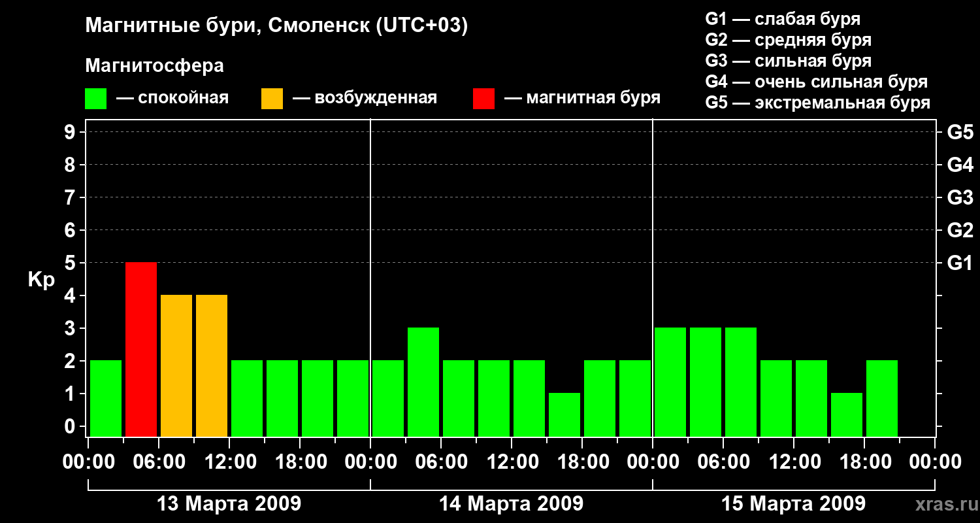This screenshot has width=980, height=523.
Task: Select the red Kp 5 storm bar
Action: click(141, 349)
